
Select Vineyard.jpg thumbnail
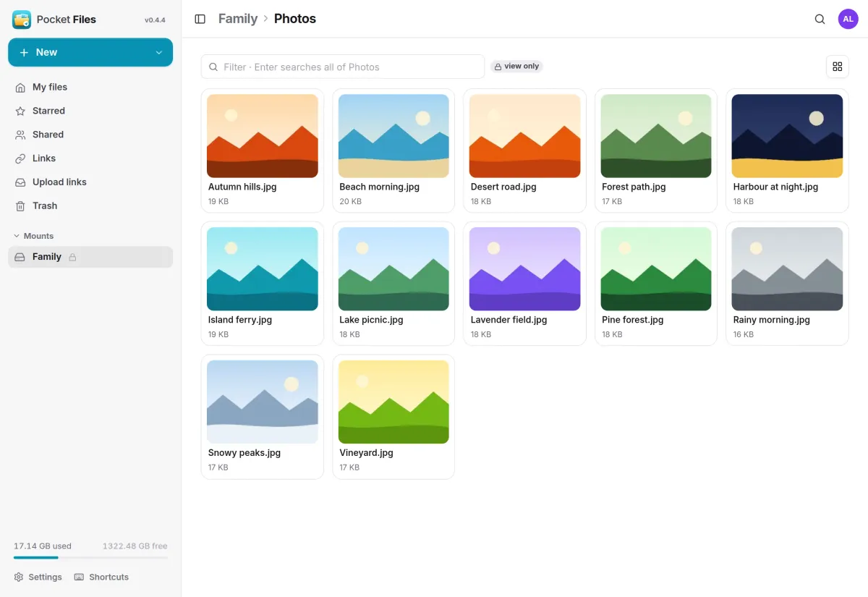(393, 402)
